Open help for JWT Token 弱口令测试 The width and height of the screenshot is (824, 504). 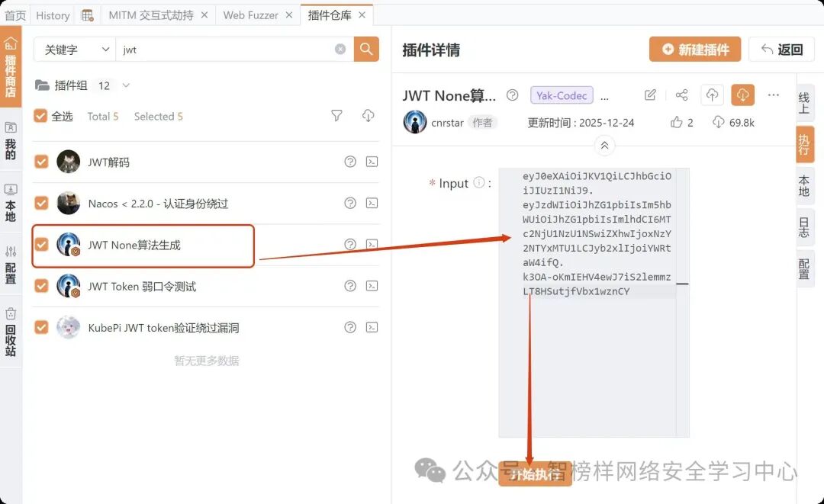[350, 286]
